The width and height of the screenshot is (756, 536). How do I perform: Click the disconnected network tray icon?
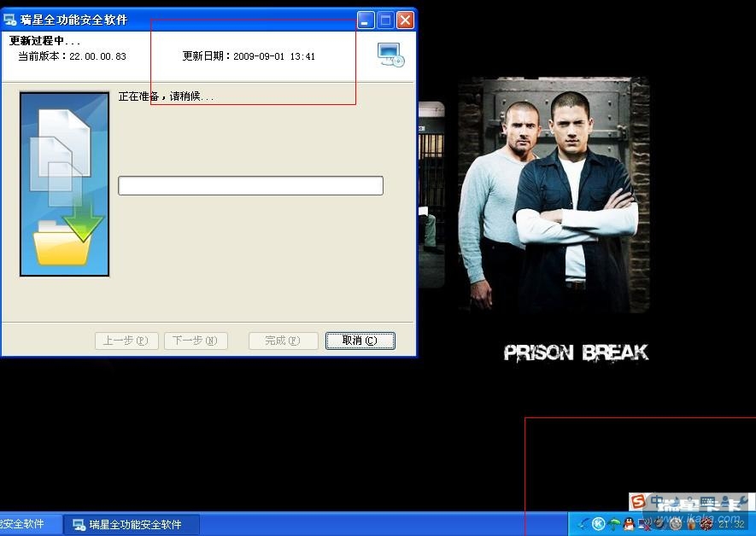645,523
